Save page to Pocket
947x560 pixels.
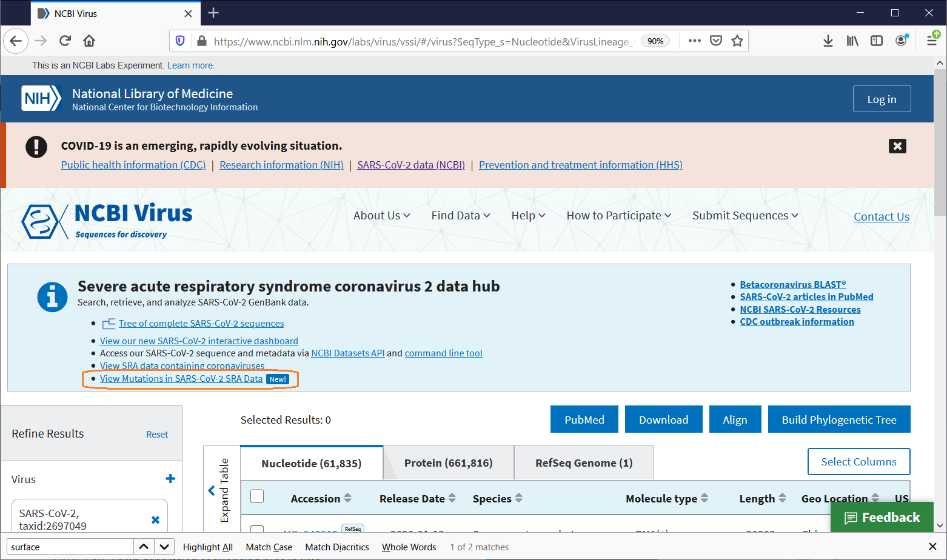pos(716,41)
